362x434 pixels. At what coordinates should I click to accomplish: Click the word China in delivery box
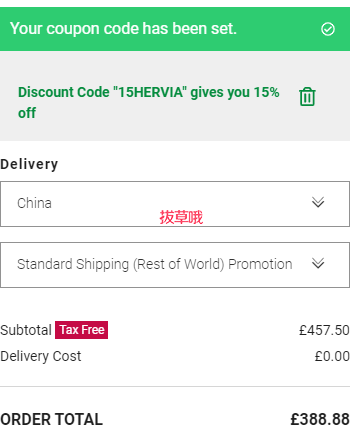(34, 203)
